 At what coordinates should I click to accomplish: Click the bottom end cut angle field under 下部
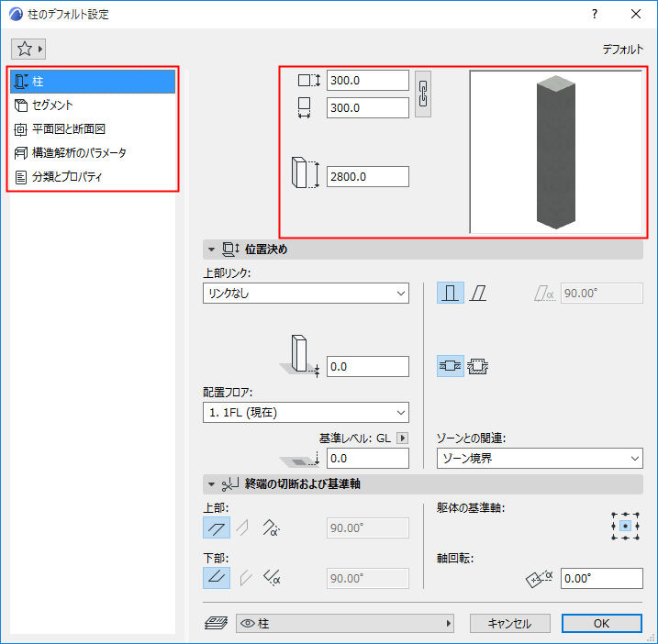pos(368,579)
